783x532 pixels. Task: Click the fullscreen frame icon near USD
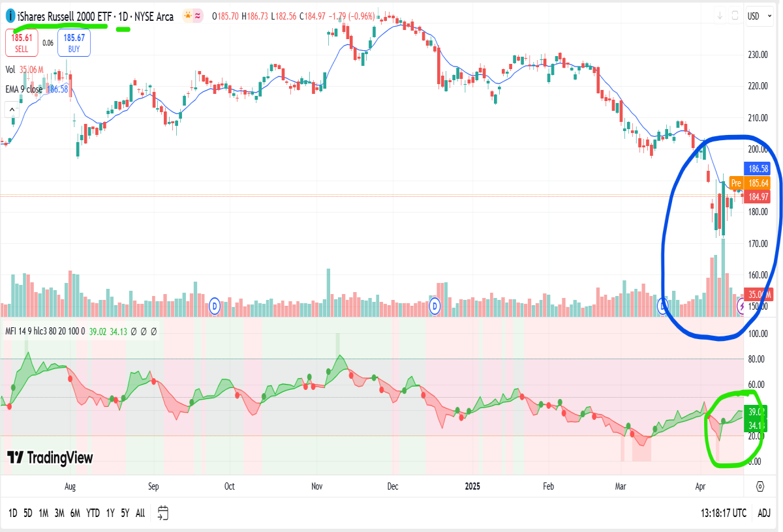(734, 16)
